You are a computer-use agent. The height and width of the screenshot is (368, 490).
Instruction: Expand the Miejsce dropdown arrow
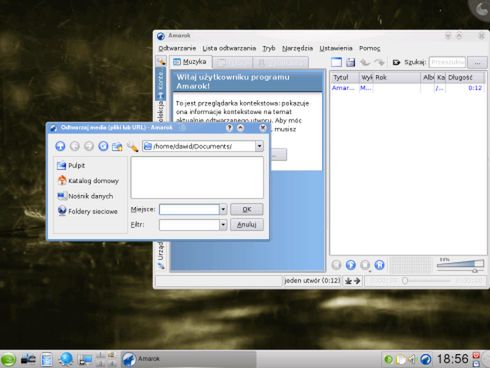(x=223, y=209)
